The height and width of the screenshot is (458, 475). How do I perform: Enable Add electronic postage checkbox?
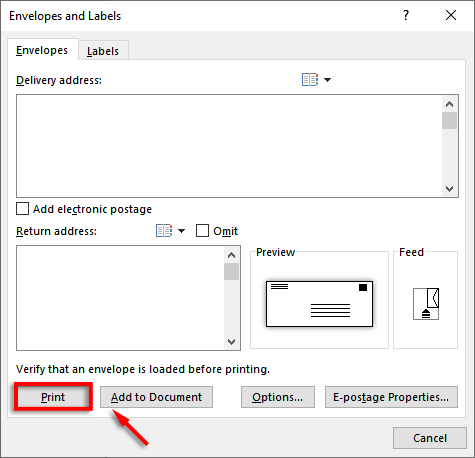point(22,209)
